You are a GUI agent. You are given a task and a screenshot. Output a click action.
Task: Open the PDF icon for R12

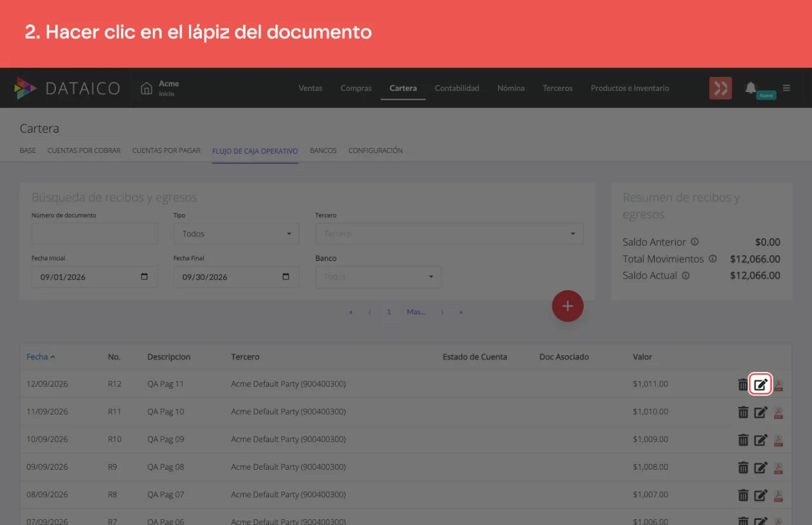778,385
